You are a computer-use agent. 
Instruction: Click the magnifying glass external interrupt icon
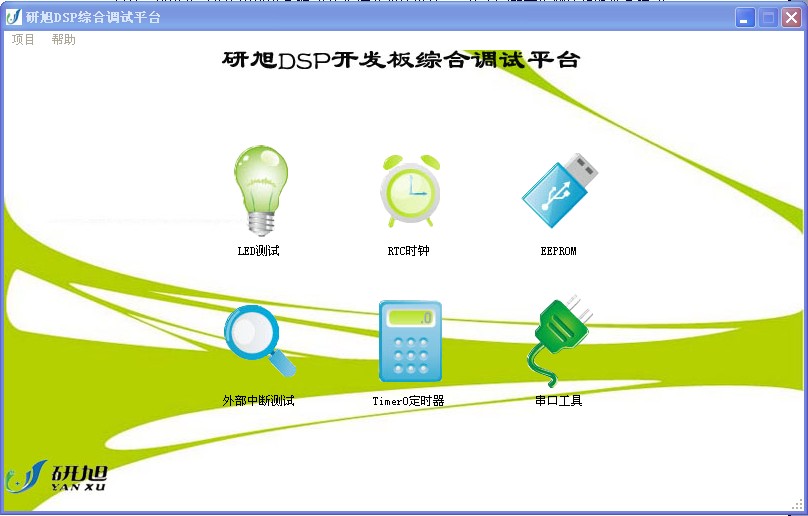point(259,342)
